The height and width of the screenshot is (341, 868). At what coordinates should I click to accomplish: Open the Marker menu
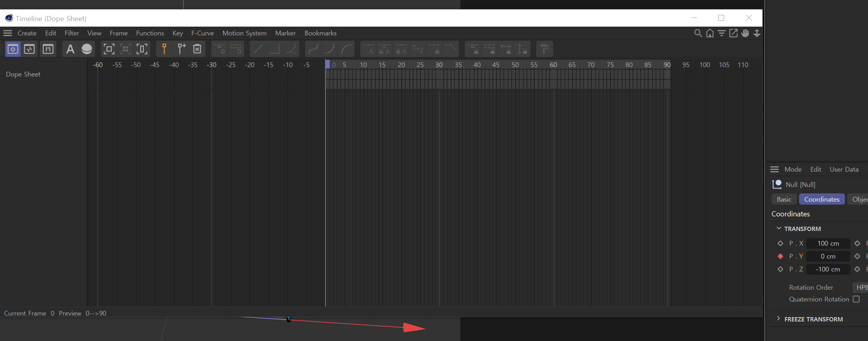[x=285, y=33]
